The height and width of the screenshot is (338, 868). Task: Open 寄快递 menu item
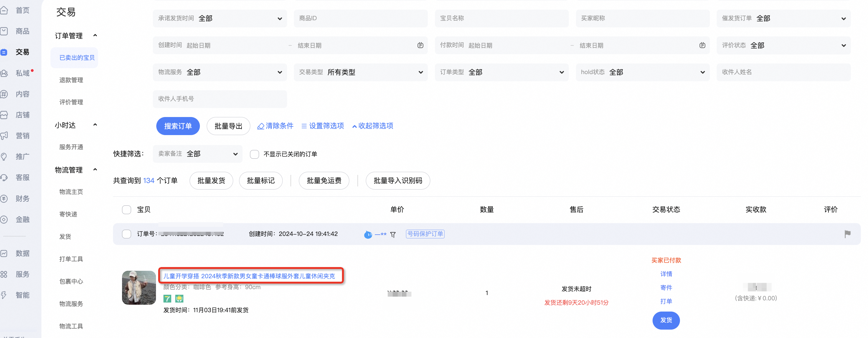68,214
